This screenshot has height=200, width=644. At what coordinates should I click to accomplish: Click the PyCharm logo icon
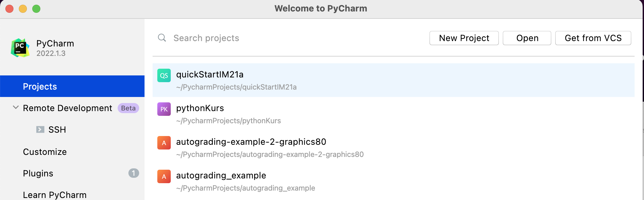[20, 48]
